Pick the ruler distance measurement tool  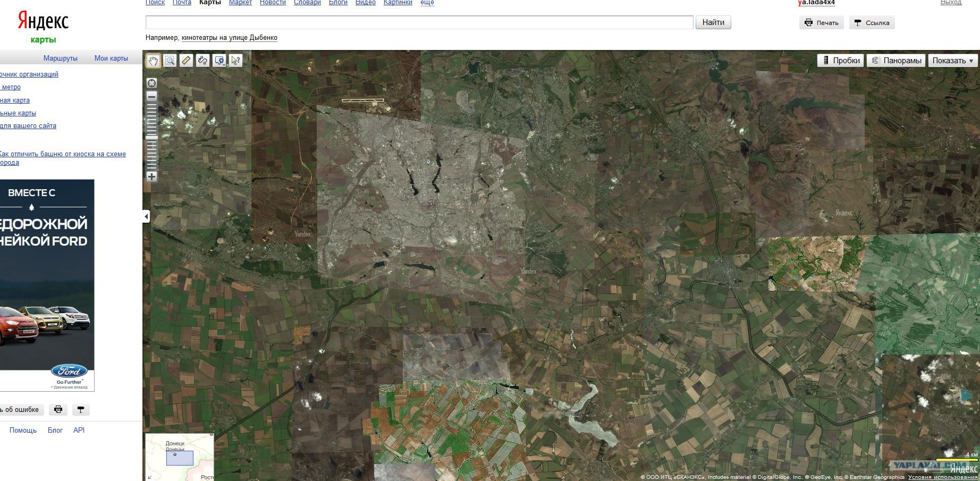186,61
